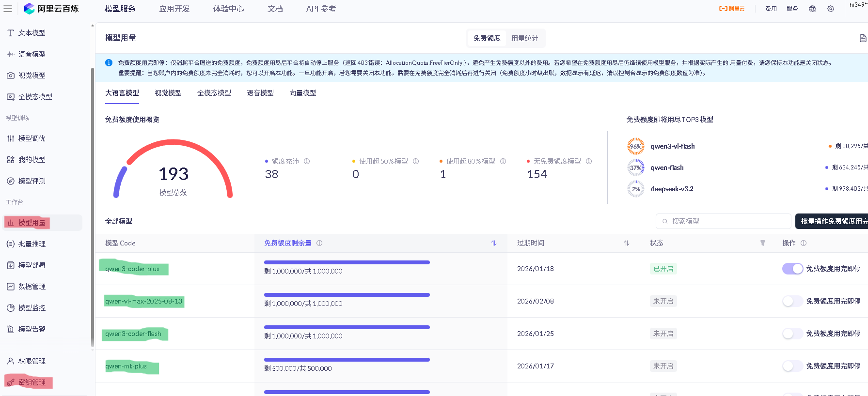Toggle 免费额度用完即停 for qwen3-coder-plus
868x396 pixels.
(793, 269)
